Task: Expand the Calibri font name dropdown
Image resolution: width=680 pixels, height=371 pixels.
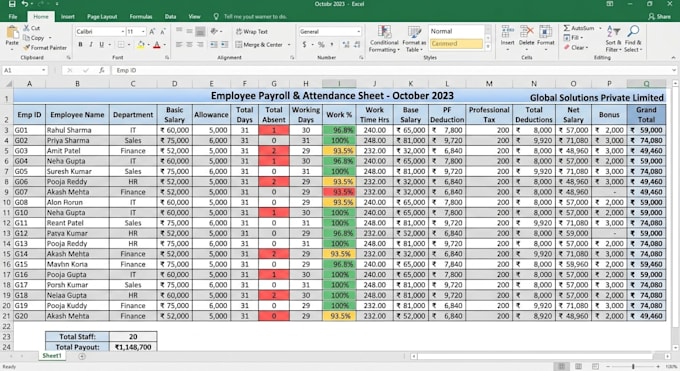Action: (x=122, y=32)
